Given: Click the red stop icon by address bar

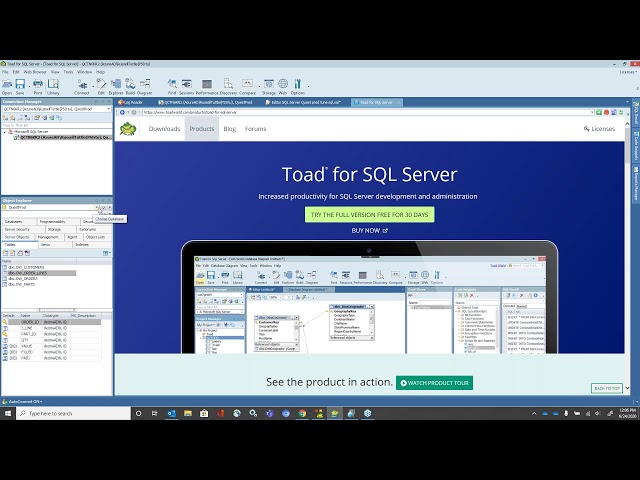Looking at the screenshot, I should point(607,112).
